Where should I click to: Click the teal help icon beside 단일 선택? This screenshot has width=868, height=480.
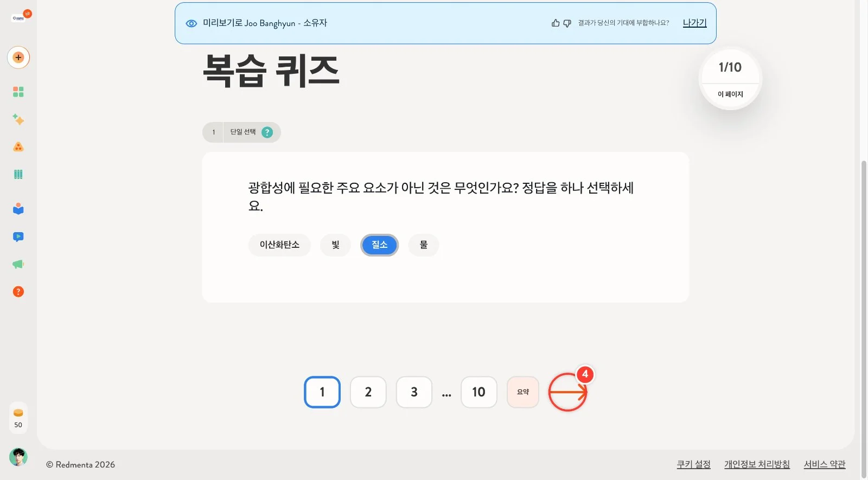pyautogui.click(x=267, y=132)
